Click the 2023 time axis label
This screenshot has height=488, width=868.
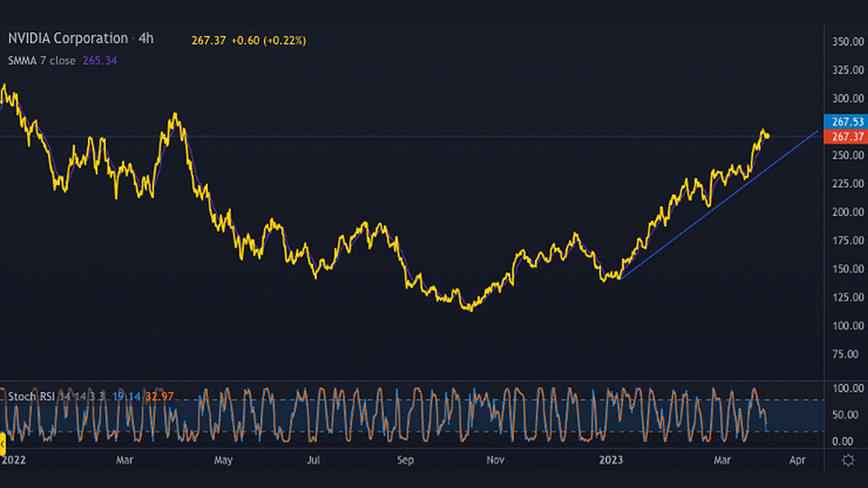point(610,460)
